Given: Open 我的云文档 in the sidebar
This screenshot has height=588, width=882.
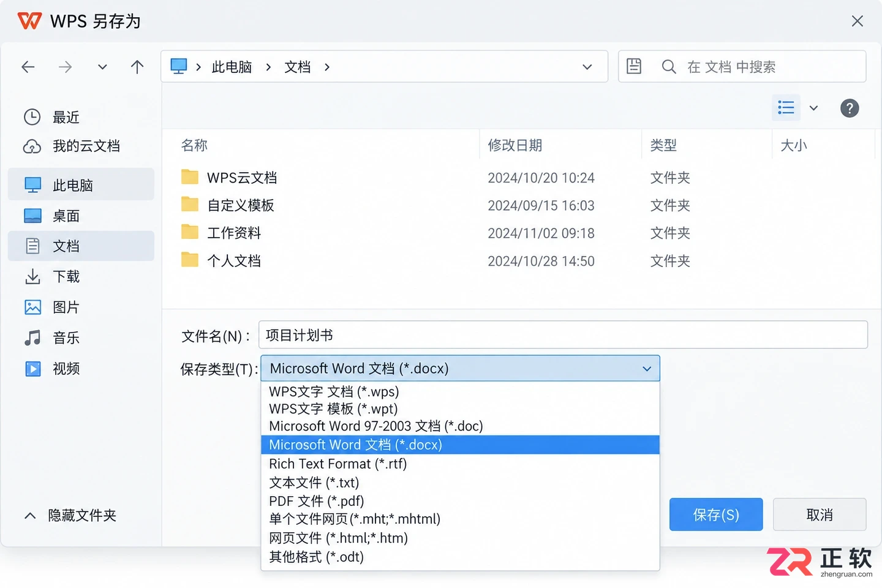Looking at the screenshot, I should [x=81, y=146].
